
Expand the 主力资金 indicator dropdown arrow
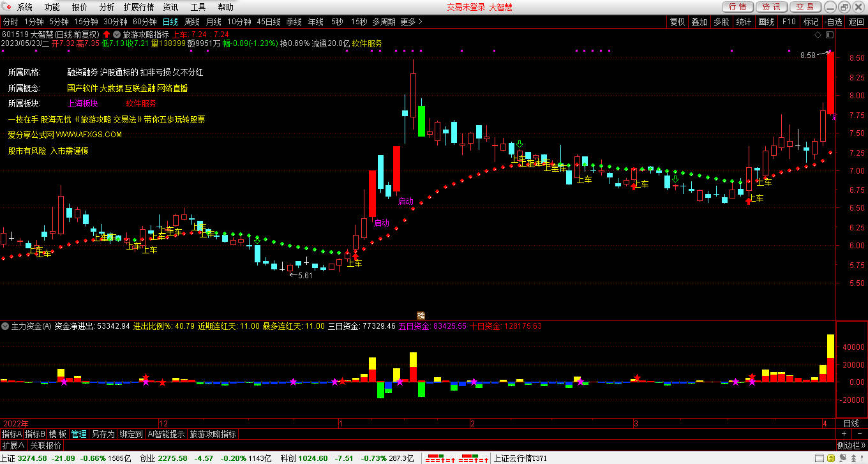click(x=5, y=326)
